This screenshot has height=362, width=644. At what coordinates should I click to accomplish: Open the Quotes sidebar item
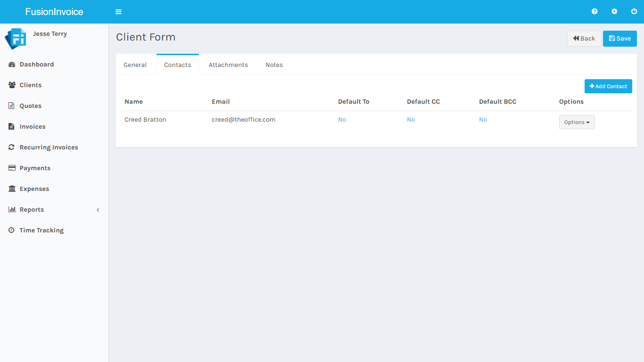(x=30, y=106)
